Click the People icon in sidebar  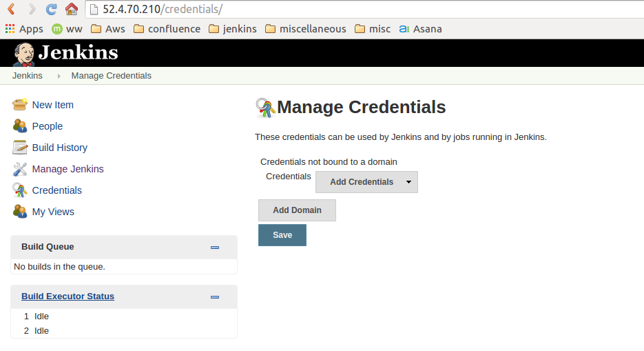[20, 126]
